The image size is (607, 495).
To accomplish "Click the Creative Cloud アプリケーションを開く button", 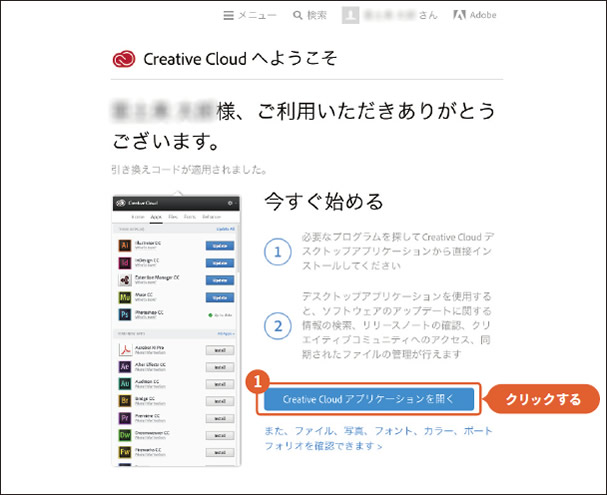I will 369,399.
